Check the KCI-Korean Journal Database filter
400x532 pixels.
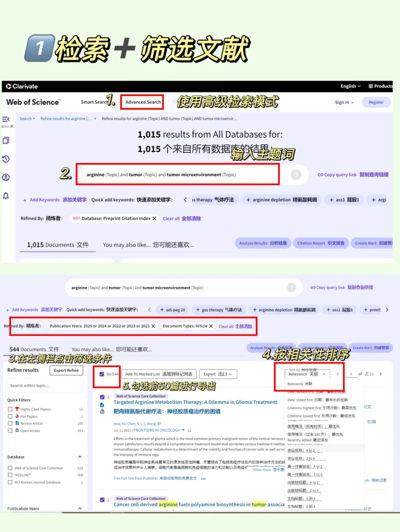(10, 482)
